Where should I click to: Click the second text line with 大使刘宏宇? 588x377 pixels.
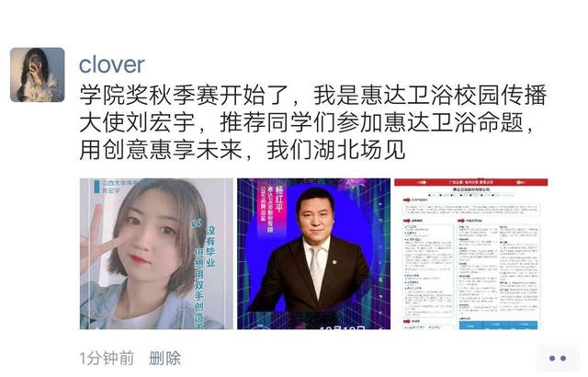[306, 122]
